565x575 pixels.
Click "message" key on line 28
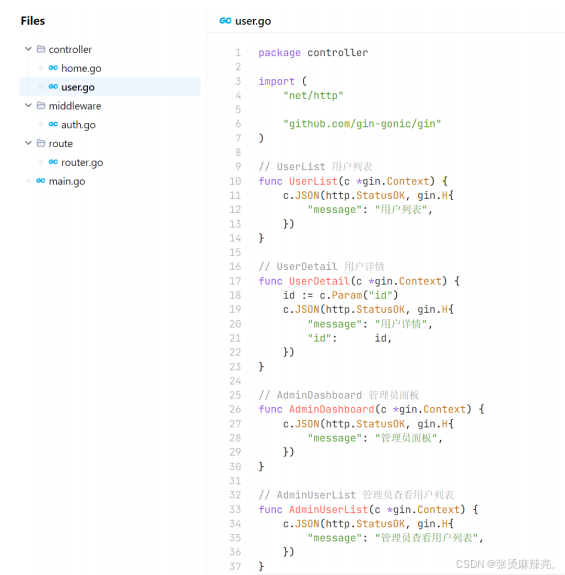334,438
